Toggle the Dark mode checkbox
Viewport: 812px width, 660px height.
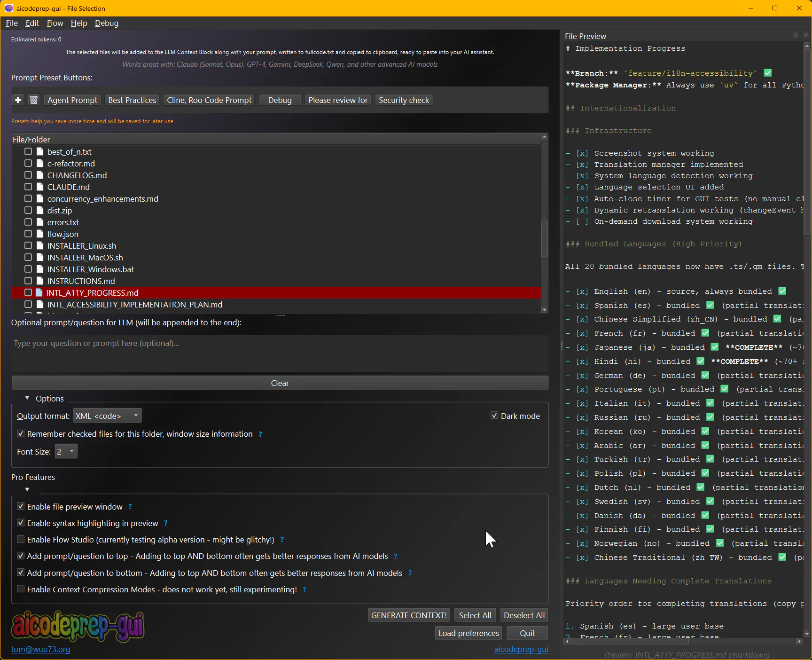click(494, 416)
